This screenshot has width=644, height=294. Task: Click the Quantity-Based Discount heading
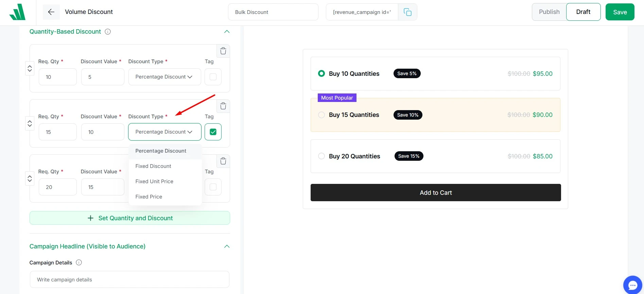(65, 32)
